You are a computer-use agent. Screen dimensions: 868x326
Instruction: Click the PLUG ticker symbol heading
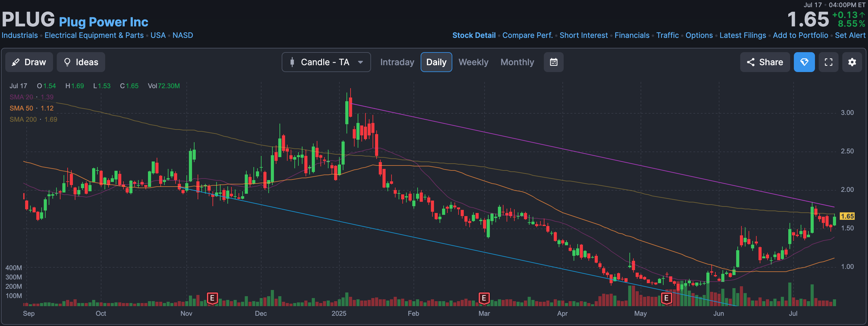[x=28, y=19]
